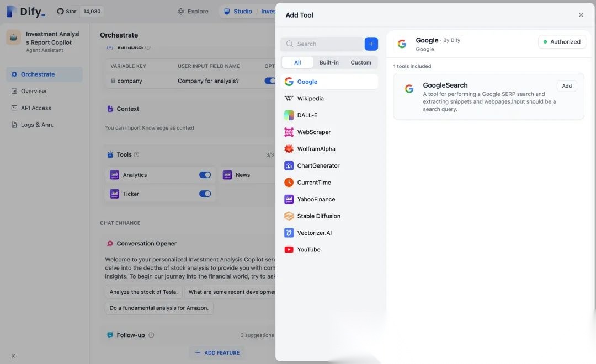The height and width of the screenshot is (364, 596).
Task: Add the GoogleSearch tool
Action: 567,86
